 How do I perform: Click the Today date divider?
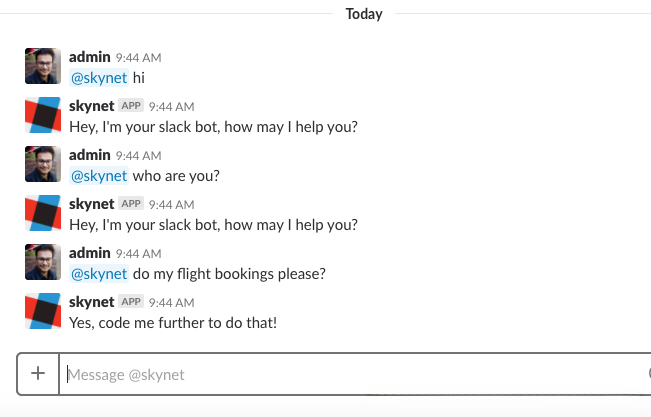point(364,14)
